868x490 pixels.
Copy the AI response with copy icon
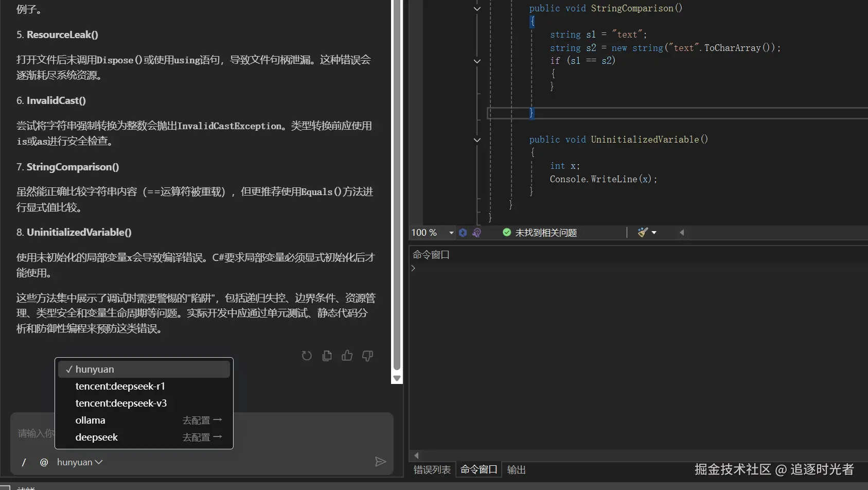pos(327,356)
